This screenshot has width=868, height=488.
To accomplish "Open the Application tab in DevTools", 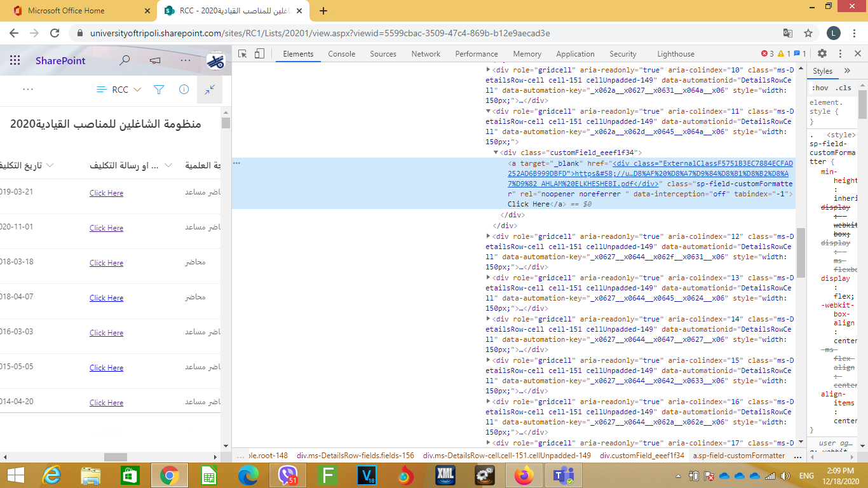I will [x=575, y=54].
